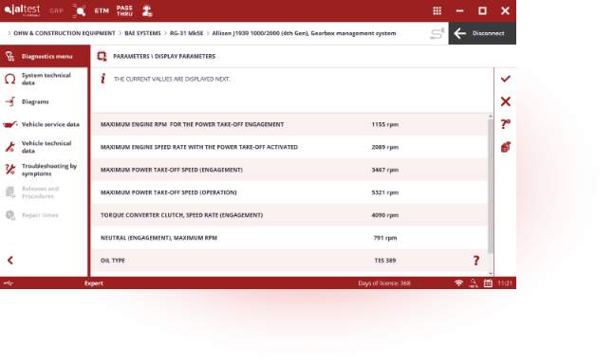Cancel with the red X icon
The width and height of the screenshot is (614, 364).
(506, 101)
